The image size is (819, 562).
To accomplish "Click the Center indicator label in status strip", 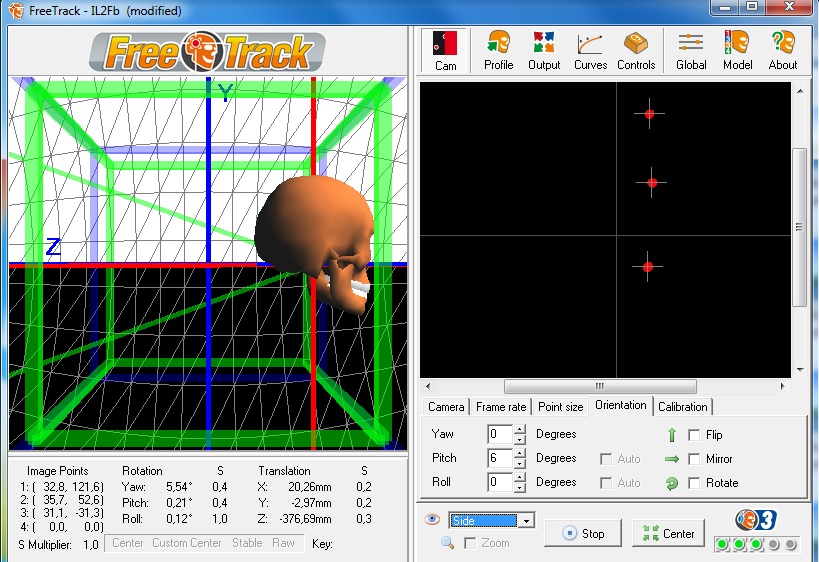I will (127, 543).
